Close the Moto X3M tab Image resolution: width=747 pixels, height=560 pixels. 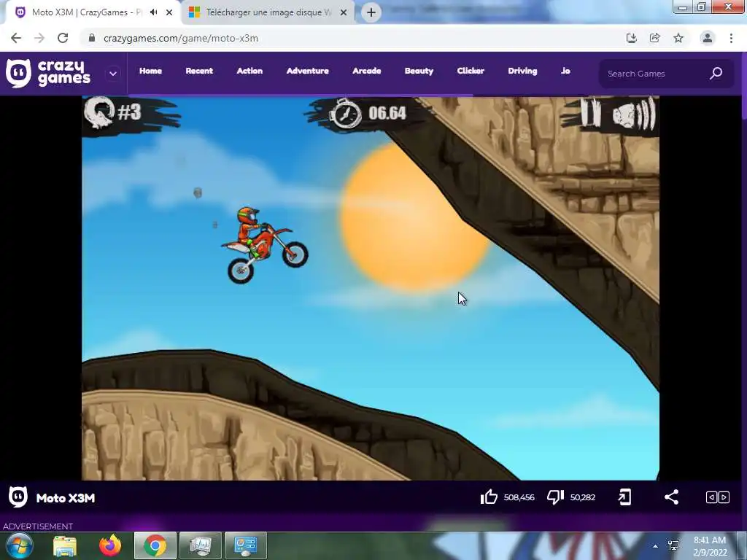pyautogui.click(x=169, y=12)
